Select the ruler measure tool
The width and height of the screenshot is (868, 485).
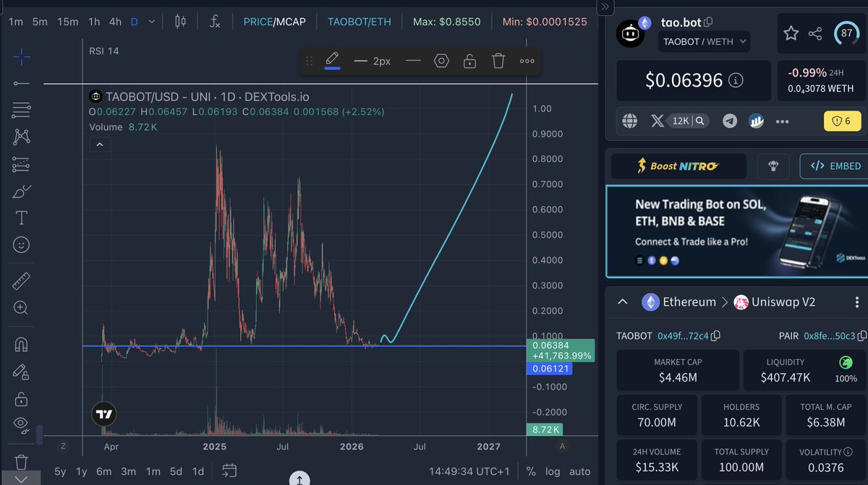[x=21, y=281]
